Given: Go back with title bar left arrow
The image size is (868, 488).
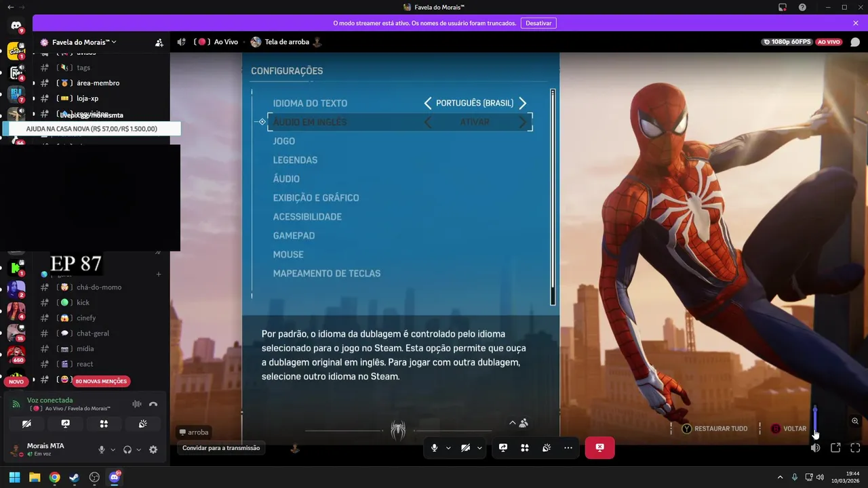Looking at the screenshot, I should (x=10, y=7).
